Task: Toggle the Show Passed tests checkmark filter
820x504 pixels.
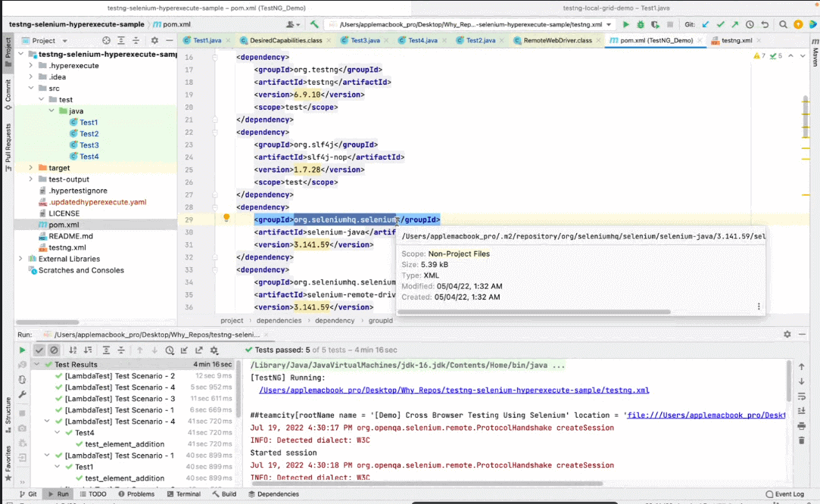Action: [39, 350]
